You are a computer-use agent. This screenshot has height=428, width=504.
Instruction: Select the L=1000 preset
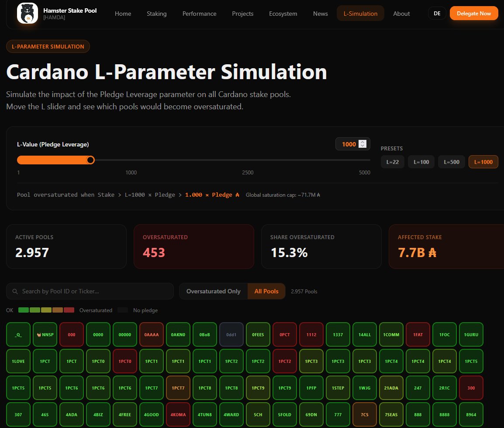point(483,162)
